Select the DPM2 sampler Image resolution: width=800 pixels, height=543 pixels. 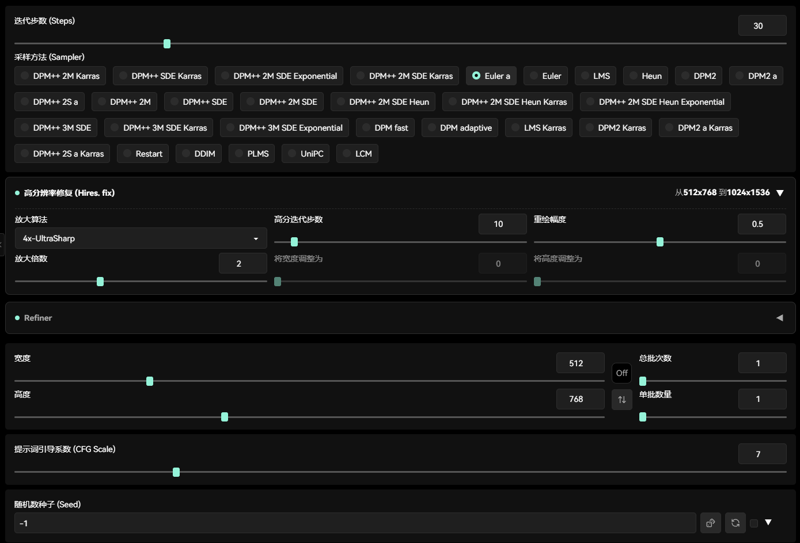tap(698, 76)
